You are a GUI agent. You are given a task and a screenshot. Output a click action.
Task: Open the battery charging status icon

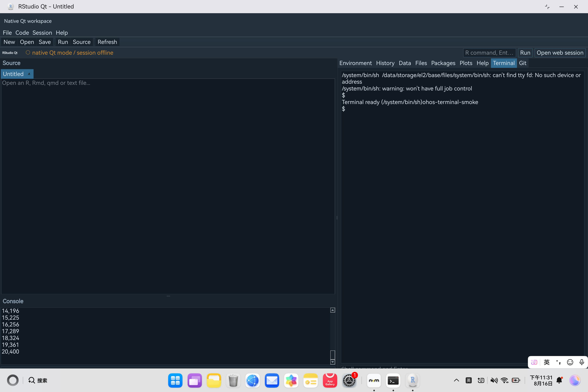coord(516,381)
